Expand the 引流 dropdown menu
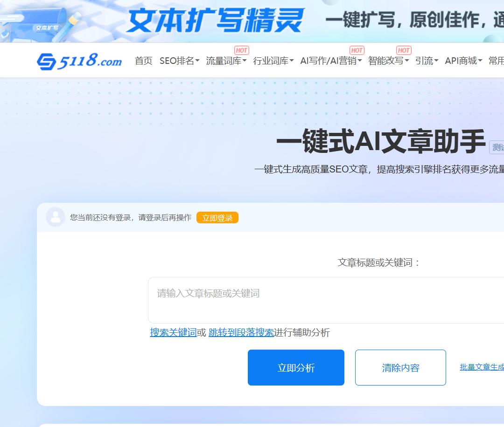The image size is (504, 427). click(x=427, y=61)
